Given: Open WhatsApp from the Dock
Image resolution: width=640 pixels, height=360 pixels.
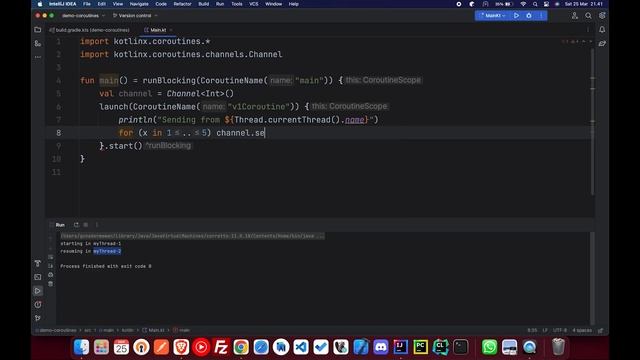Looking at the screenshot, I should click(x=489, y=347).
